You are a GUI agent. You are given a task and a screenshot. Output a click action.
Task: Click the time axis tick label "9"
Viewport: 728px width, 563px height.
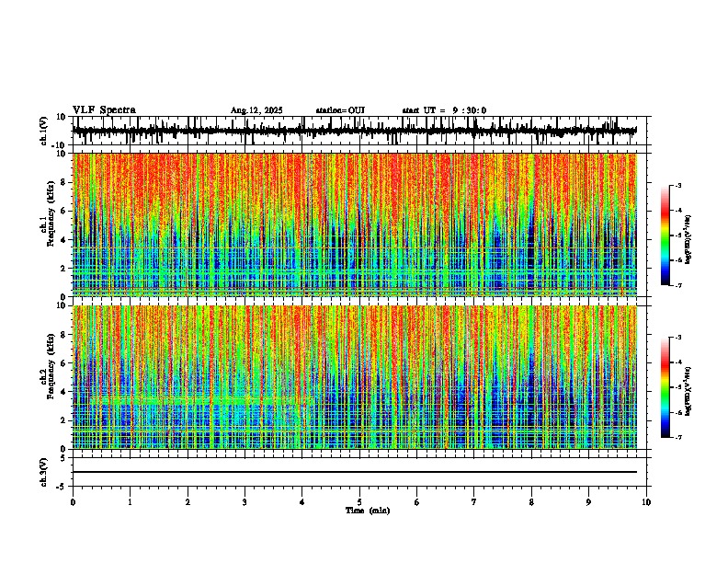tap(588, 502)
